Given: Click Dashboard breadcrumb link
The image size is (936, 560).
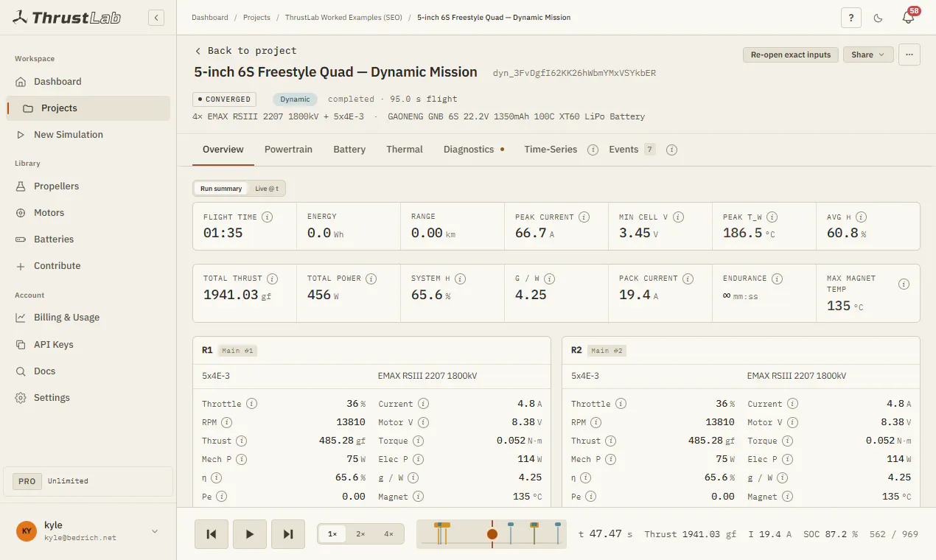Looking at the screenshot, I should click(x=209, y=18).
